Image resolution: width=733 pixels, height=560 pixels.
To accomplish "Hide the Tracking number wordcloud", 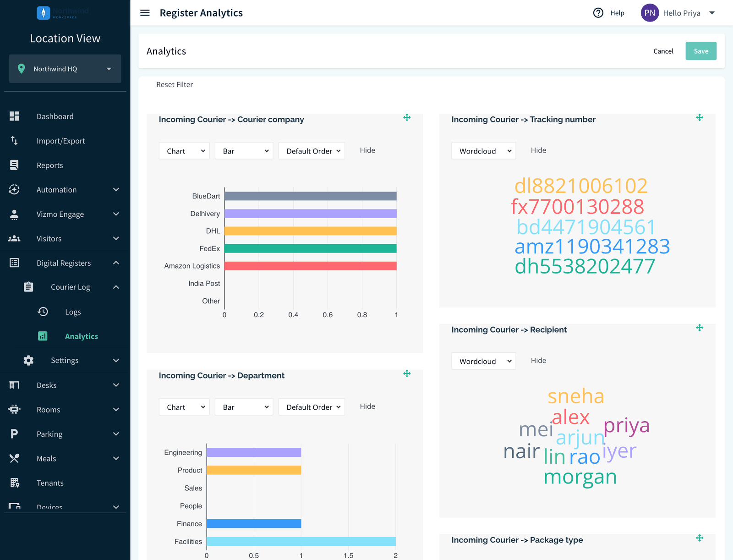I will tap(538, 150).
